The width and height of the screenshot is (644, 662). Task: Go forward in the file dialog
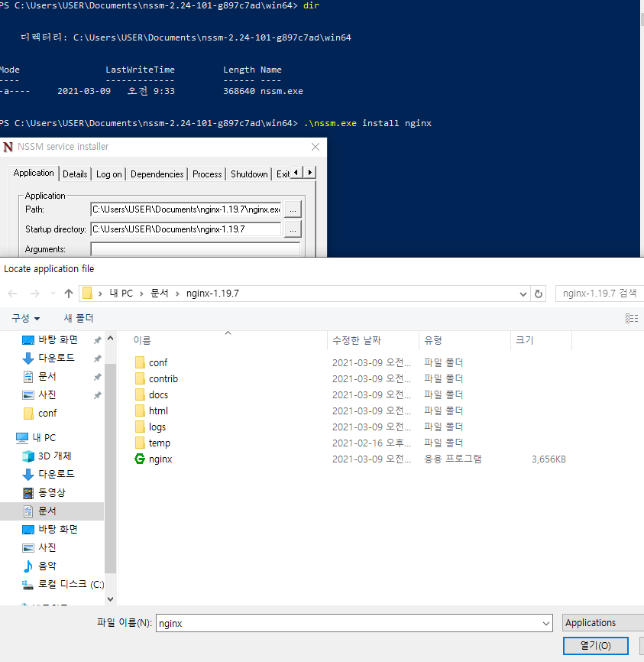(x=35, y=294)
